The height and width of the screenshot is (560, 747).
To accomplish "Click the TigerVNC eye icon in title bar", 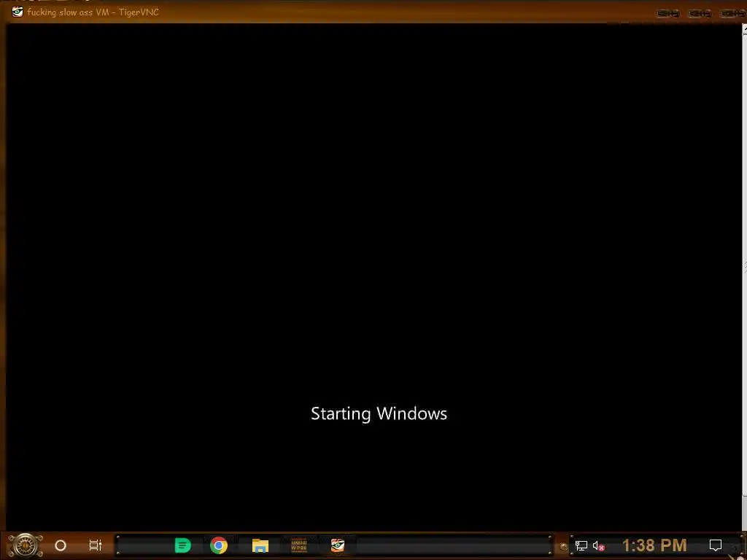I will pos(18,12).
